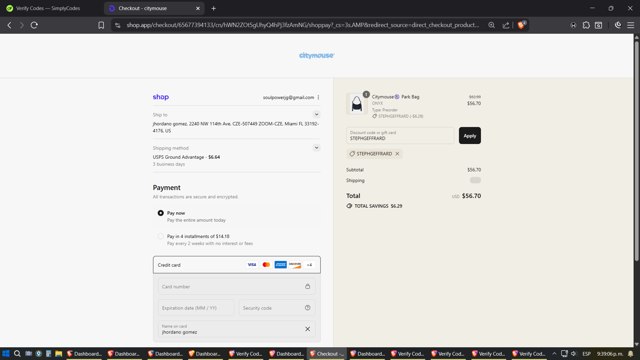The width and height of the screenshot is (640, 360).
Task: Focus the Expiration date field
Action: point(196,308)
